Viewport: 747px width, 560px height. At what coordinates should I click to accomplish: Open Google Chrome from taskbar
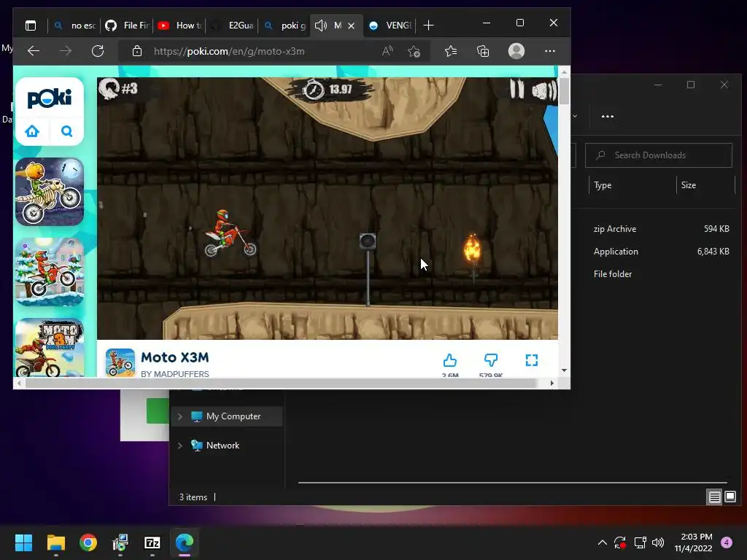(88, 542)
